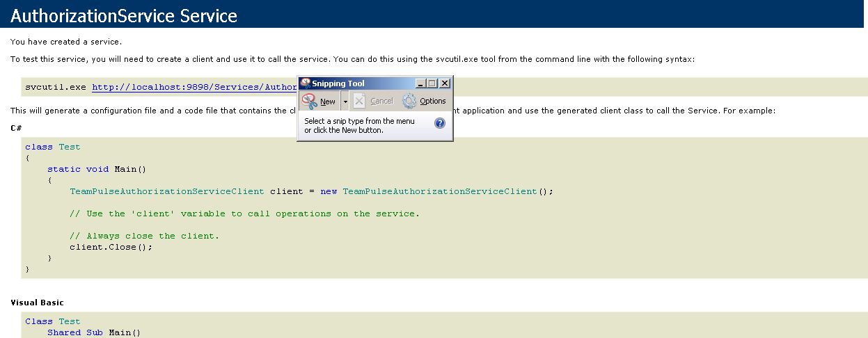This screenshot has width=868, height=338.
Task: Click the AuthorizationService Service page heading
Action: 124,15
